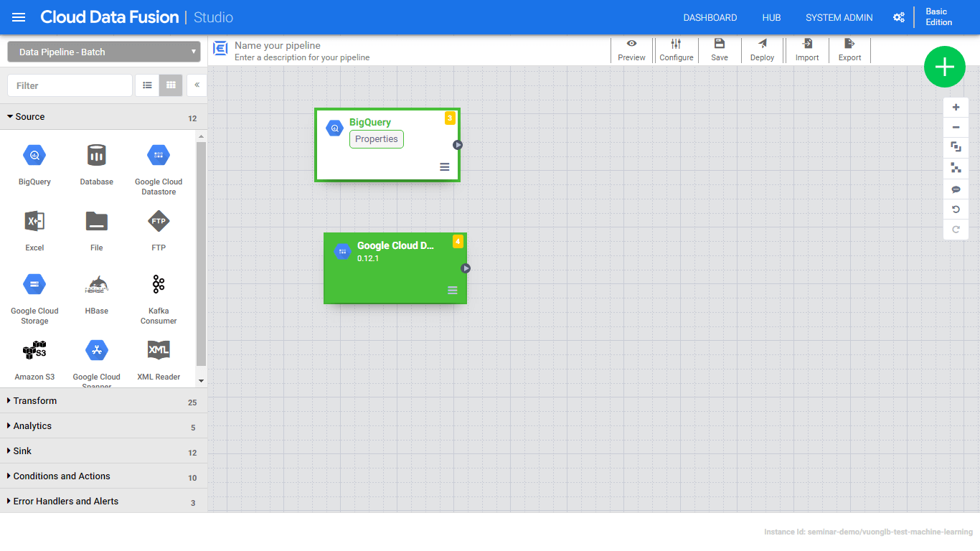Image resolution: width=980 pixels, height=551 pixels.
Task: Zoom in on the pipeline canvas
Action: (956, 108)
